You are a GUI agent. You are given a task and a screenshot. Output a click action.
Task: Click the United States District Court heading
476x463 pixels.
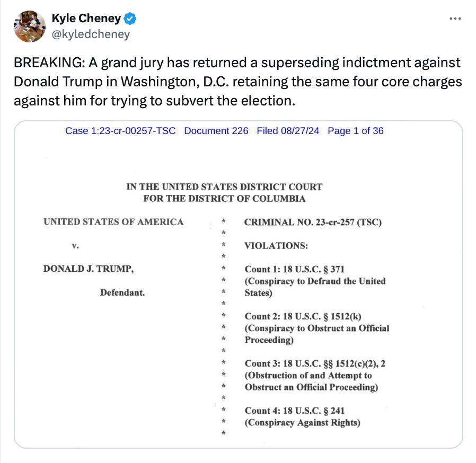224,193
